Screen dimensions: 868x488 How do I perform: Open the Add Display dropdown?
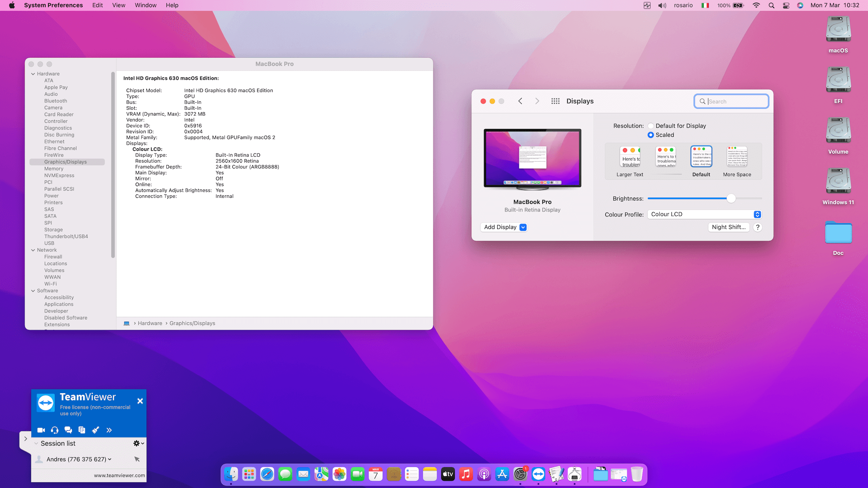505,227
